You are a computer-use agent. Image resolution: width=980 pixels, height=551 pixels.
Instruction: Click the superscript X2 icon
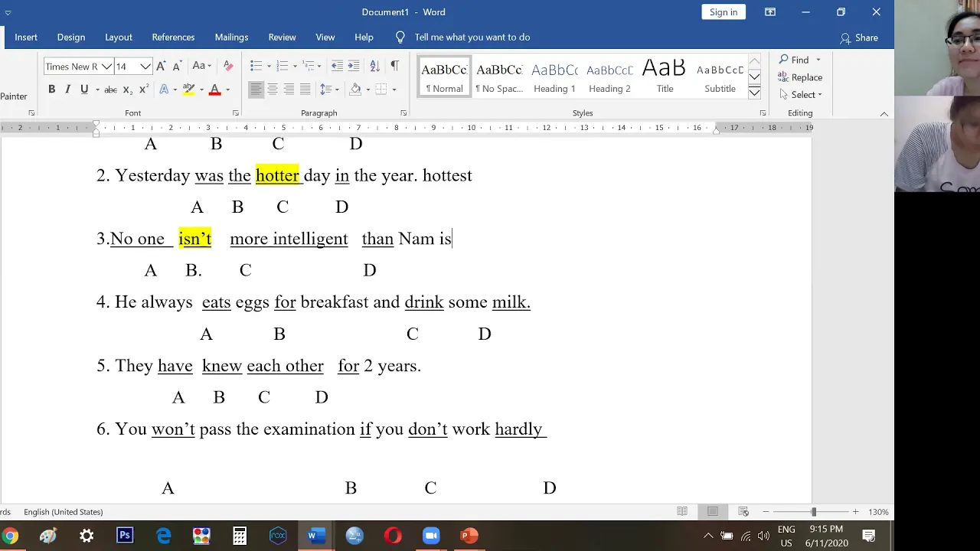(143, 90)
